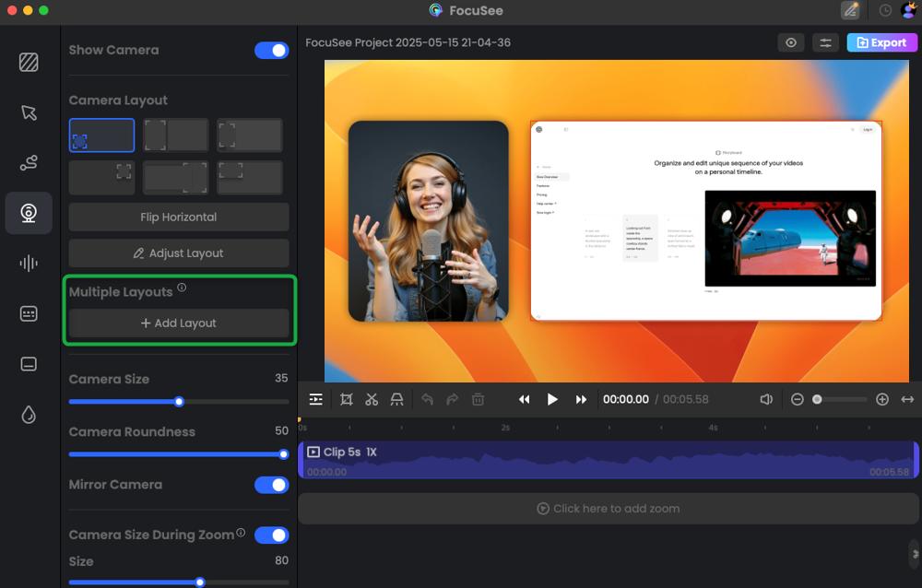Click the Adjust Layout button
The width and height of the screenshot is (922, 588).
(x=179, y=253)
